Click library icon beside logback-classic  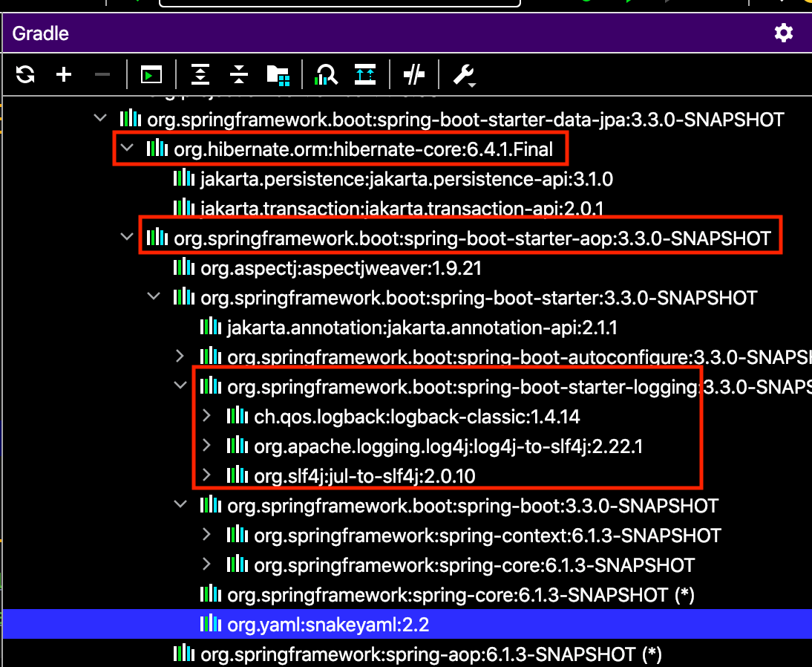[x=238, y=416]
